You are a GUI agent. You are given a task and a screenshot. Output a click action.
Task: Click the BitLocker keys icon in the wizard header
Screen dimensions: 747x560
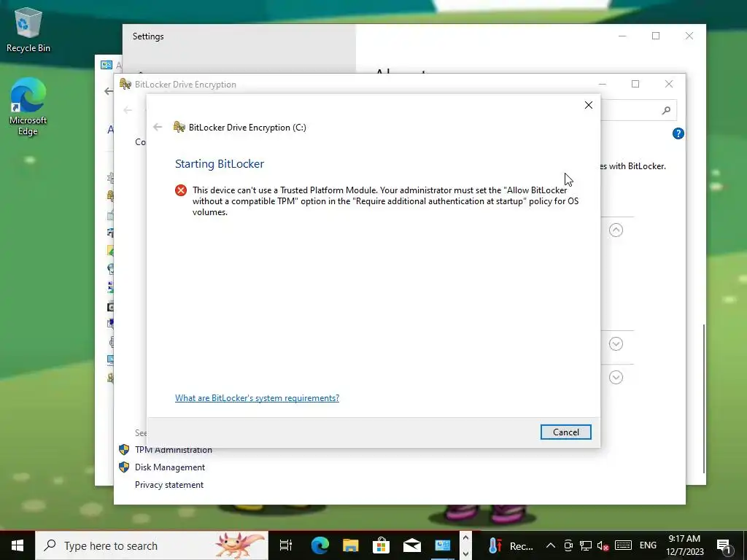click(179, 127)
